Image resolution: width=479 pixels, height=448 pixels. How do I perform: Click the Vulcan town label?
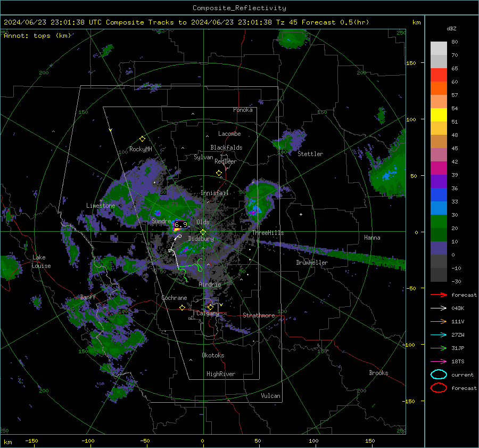tap(271, 396)
